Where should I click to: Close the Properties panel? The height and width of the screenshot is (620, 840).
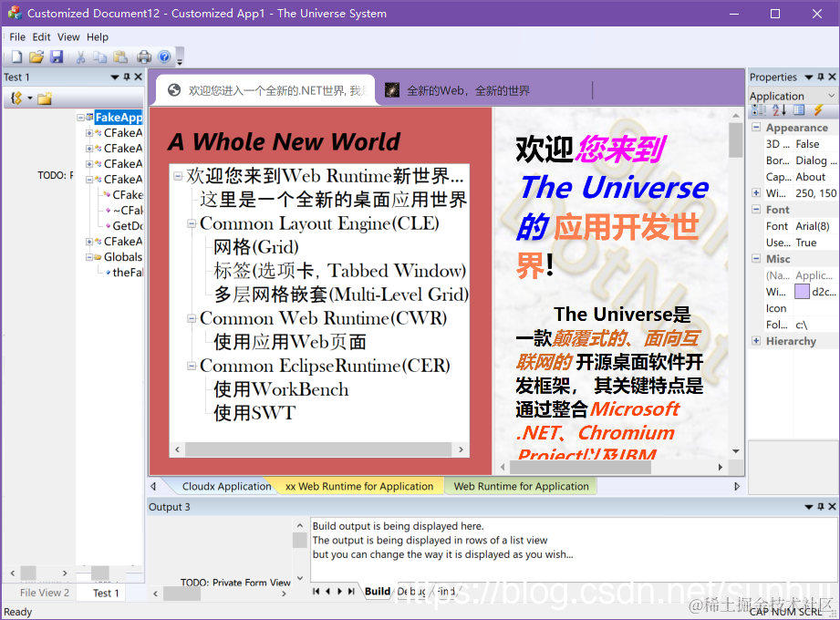[832, 77]
